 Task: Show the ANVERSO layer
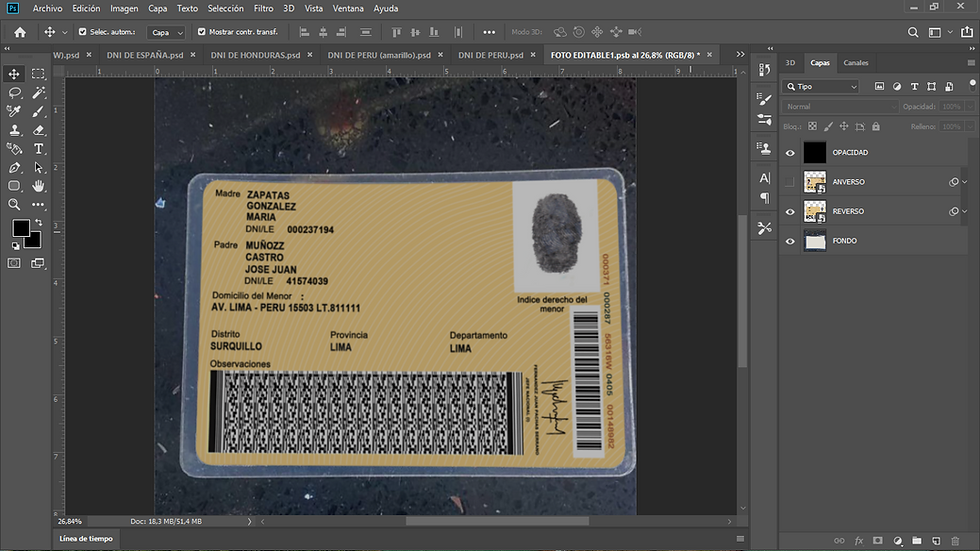(790, 182)
